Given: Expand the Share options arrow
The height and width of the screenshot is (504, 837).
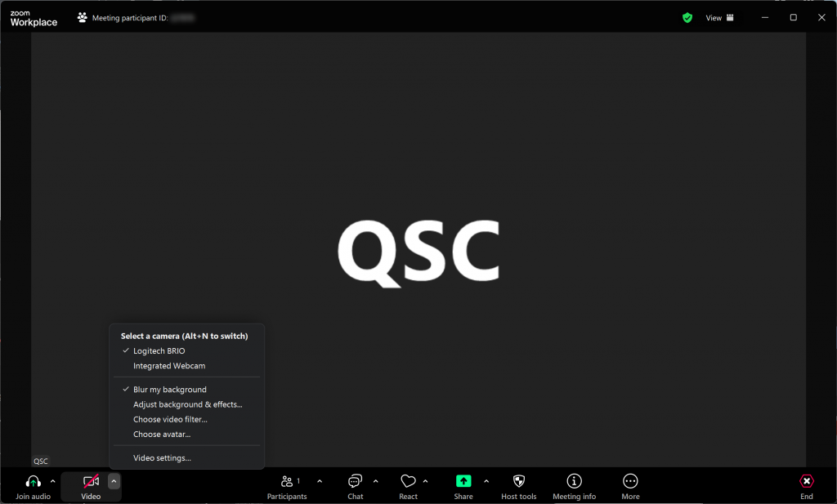Looking at the screenshot, I should pyautogui.click(x=486, y=481).
